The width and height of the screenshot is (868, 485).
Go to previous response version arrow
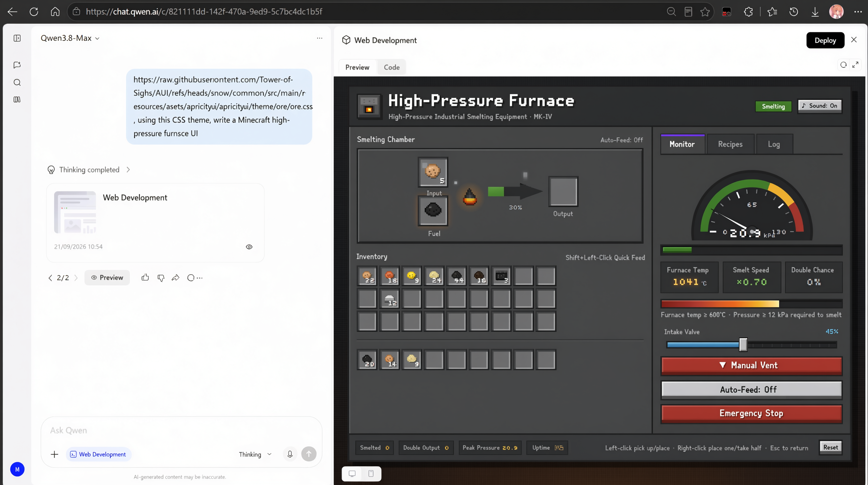pyautogui.click(x=50, y=278)
